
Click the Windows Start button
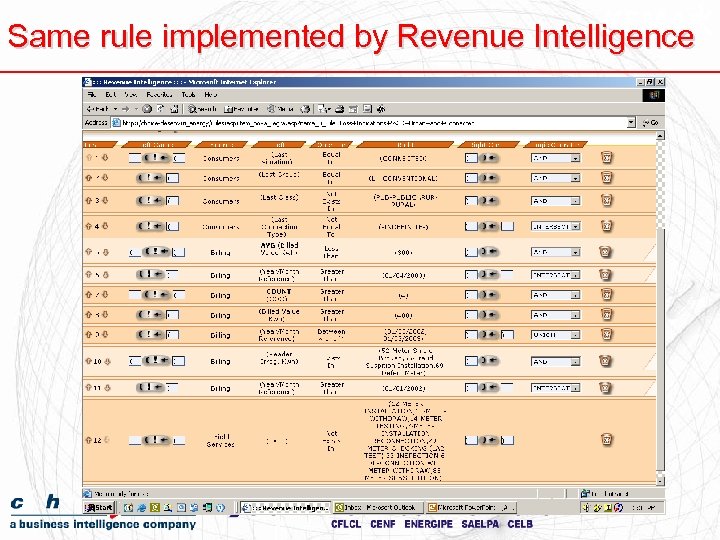pos(99,507)
